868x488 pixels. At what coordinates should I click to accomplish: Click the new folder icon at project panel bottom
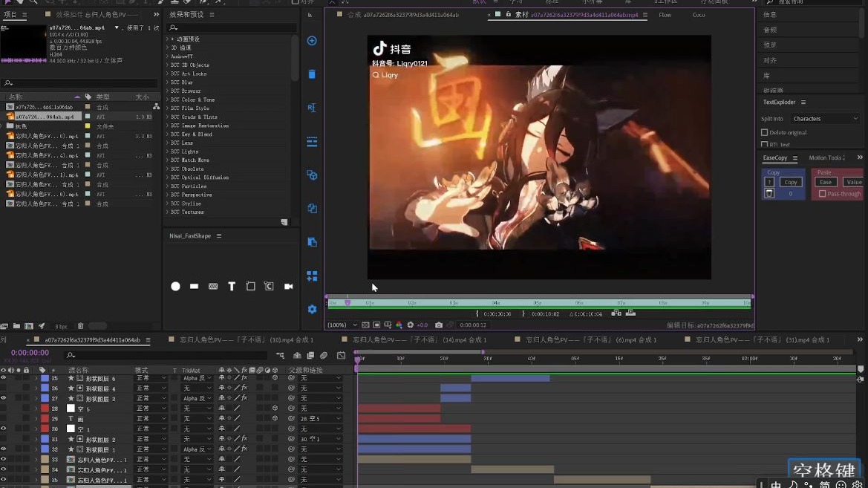coord(16,326)
